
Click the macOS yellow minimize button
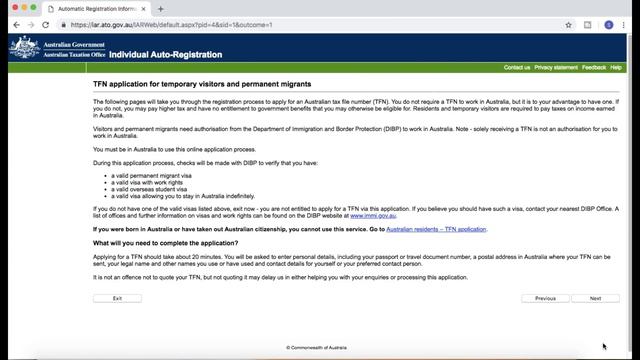tap(24, 7)
